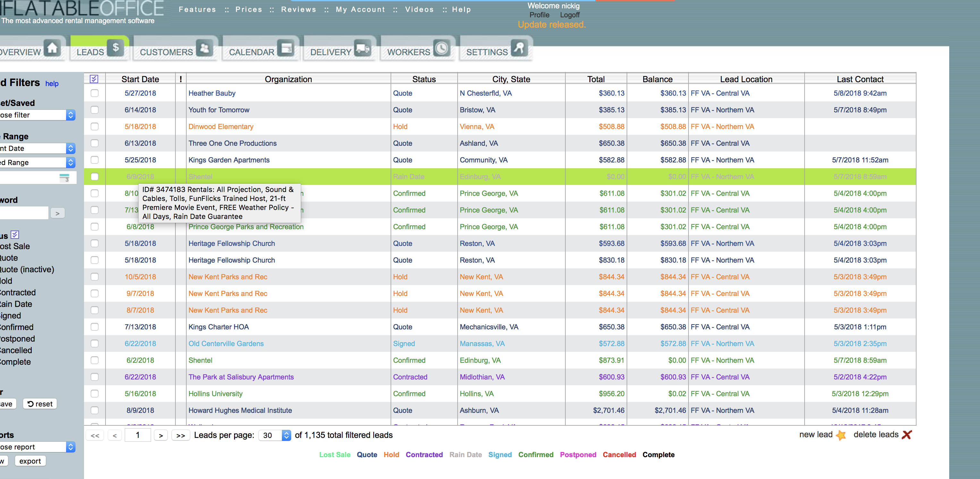Click the Delivery truck icon

363,48
